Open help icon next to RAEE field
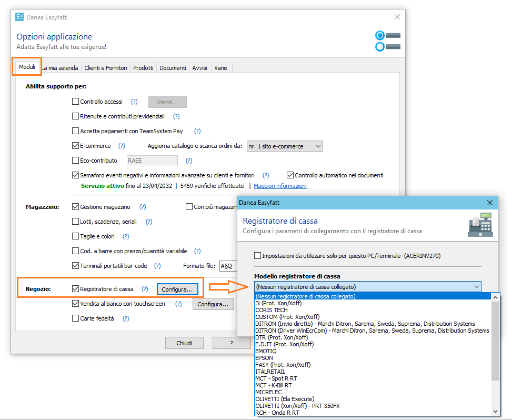This screenshot has height=420, width=512. tap(189, 161)
